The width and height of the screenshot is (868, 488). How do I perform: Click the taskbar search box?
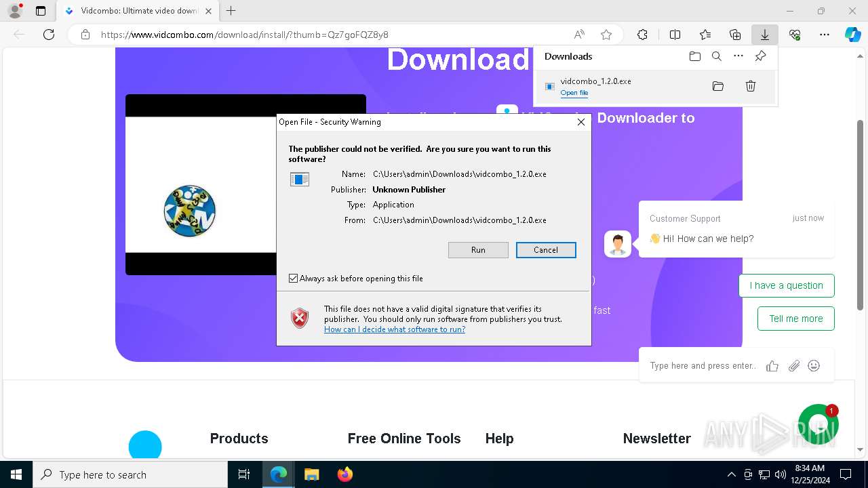click(130, 474)
